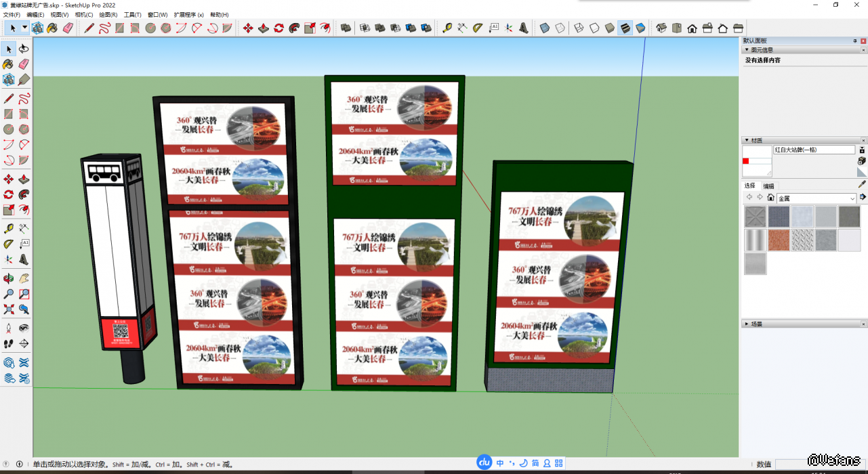Pick the diamond plate metal swatch
Image resolution: width=868 pixels, height=474 pixels.
click(x=802, y=240)
